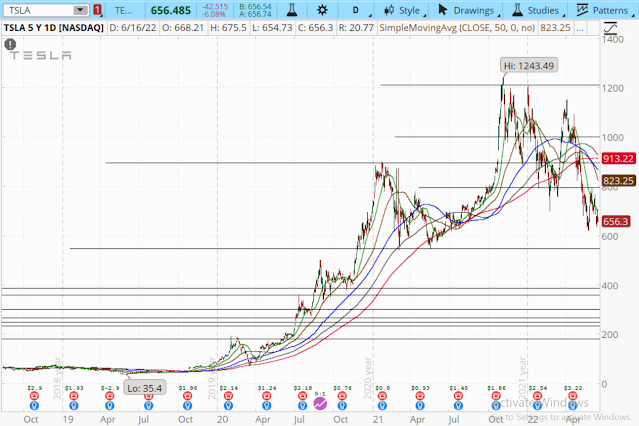Screen dimensions: 639x426
Task: Click the truncated 'TE...' company description
Action: click(x=123, y=11)
